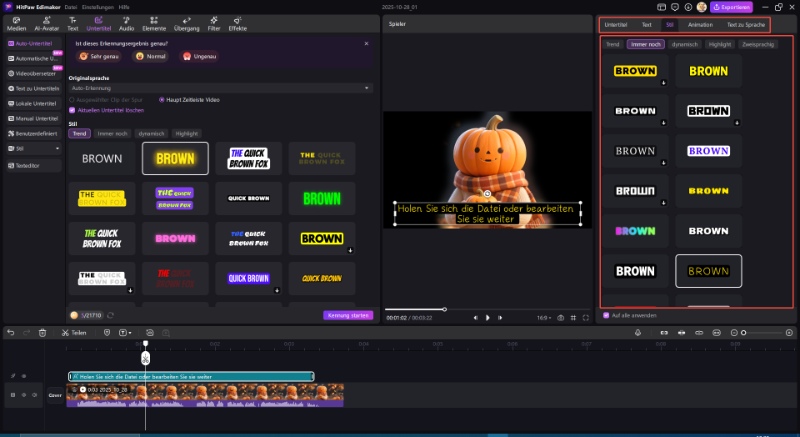Uncheck 'Aktuellen Untertitel löschen' checkbox
The width and height of the screenshot is (800, 437).
click(71, 109)
